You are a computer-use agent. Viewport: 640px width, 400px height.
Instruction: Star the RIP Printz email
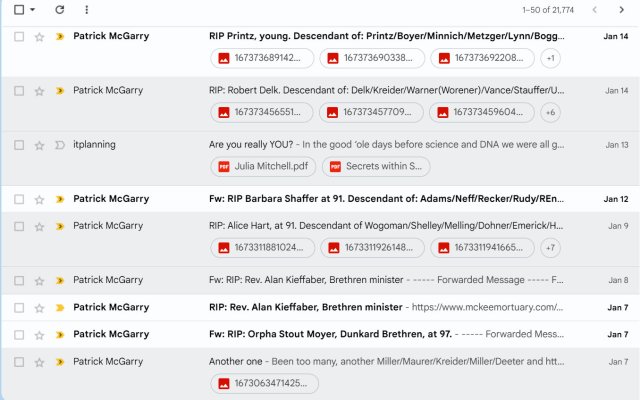39,36
